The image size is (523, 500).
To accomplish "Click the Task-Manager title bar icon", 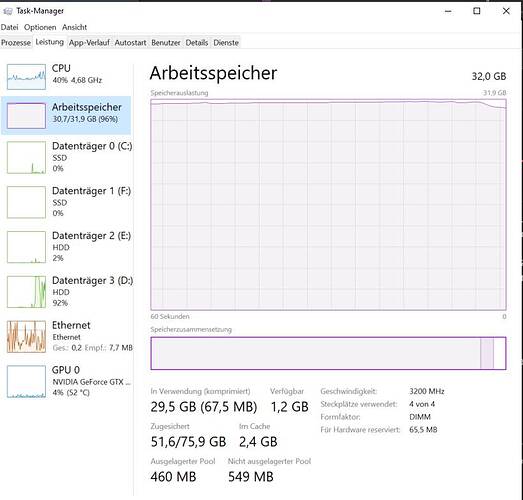I will pyautogui.click(x=7, y=11).
